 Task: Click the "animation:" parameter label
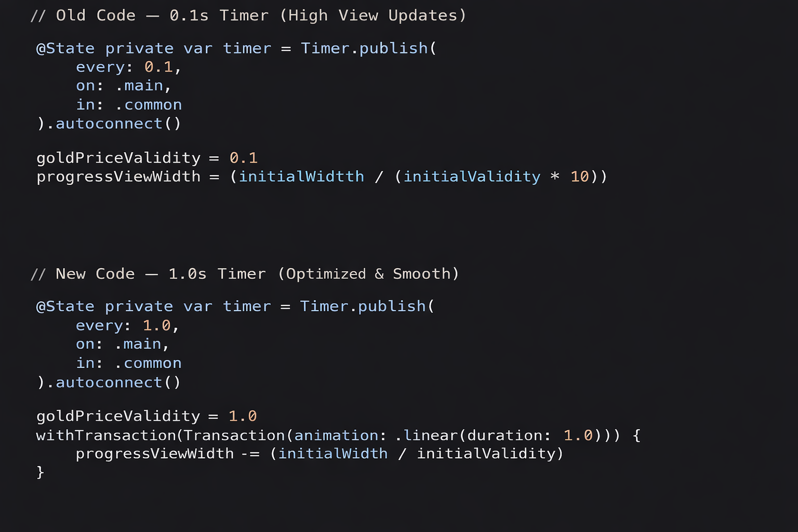tap(337, 435)
